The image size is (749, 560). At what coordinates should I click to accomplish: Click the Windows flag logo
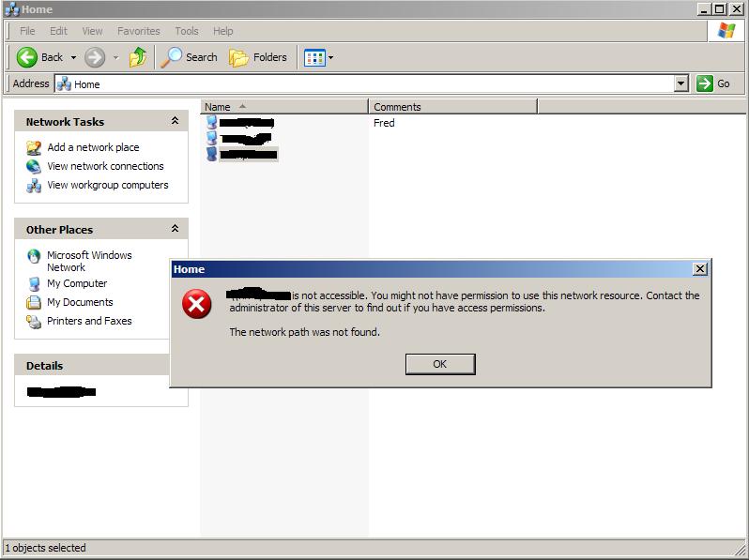click(726, 31)
